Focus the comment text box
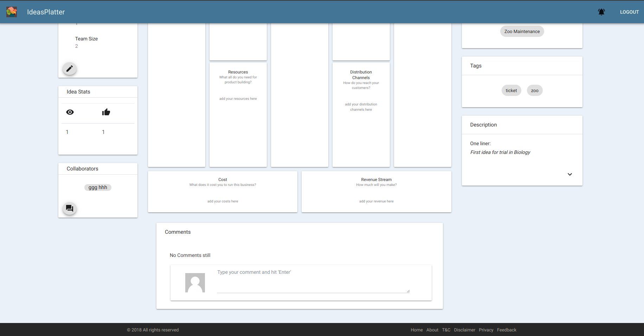The image size is (644, 336). click(x=314, y=281)
